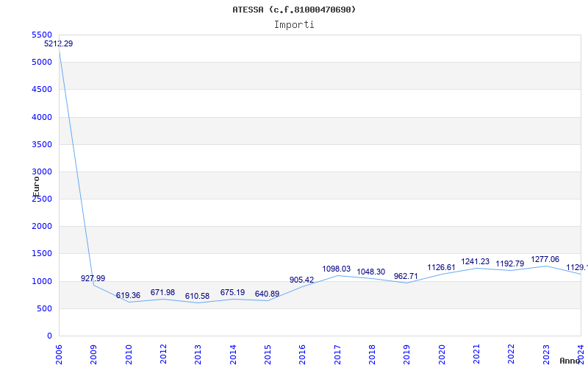
Task: Click the y-axis value 3500
Action: (42, 144)
